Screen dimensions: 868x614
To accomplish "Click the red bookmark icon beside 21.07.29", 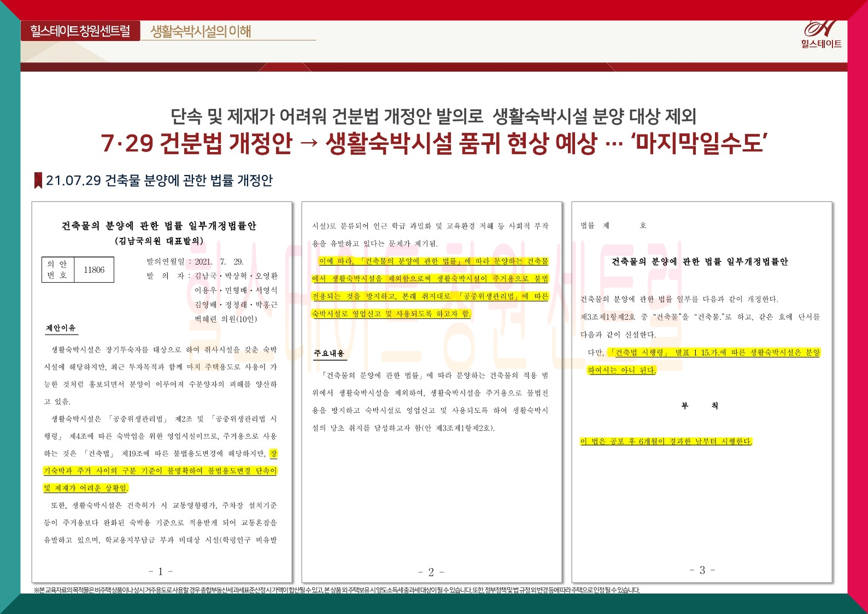I will (38, 180).
